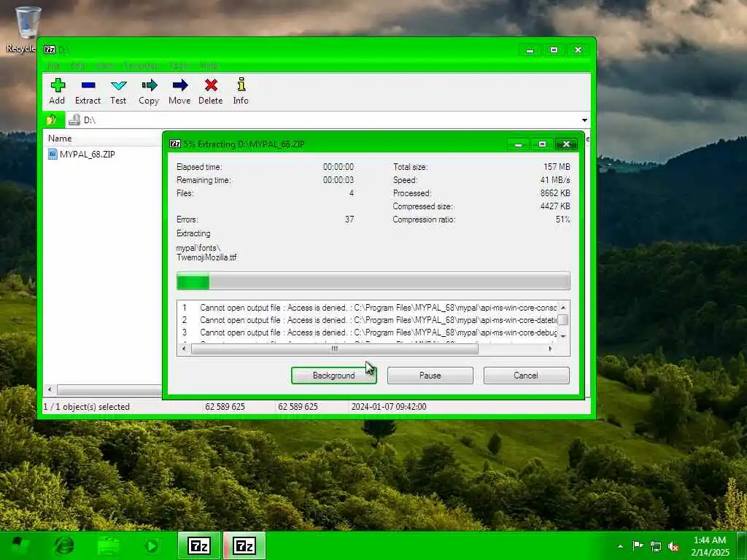Image resolution: width=747 pixels, height=560 pixels.
Task: Show hidden system tray icons
Action: coord(620,546)
